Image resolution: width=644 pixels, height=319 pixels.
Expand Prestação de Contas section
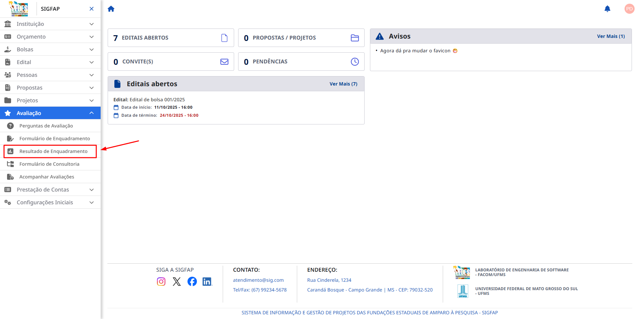50,190
